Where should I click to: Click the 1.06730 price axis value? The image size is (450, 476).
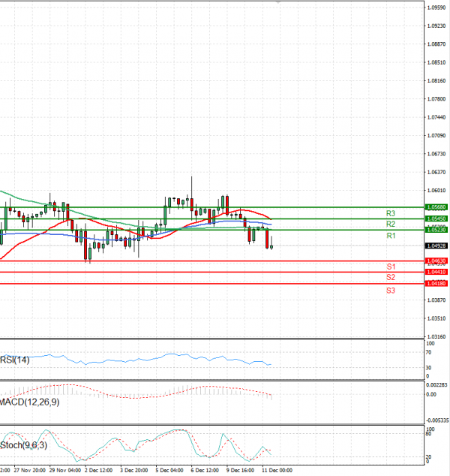point(436,154)
